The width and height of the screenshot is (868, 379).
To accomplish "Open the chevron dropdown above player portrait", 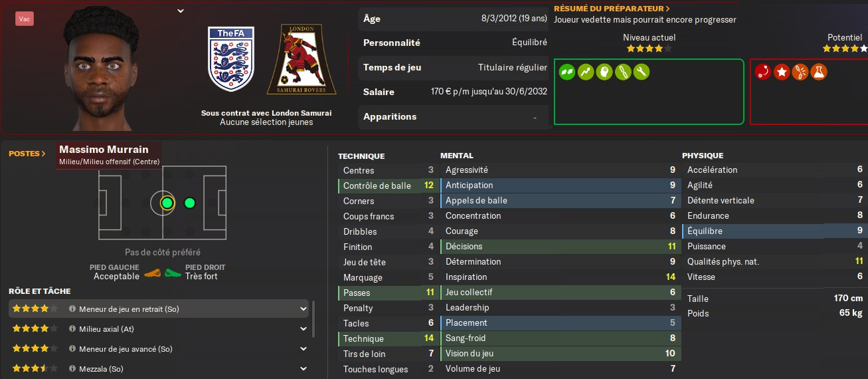I will 180,11.
